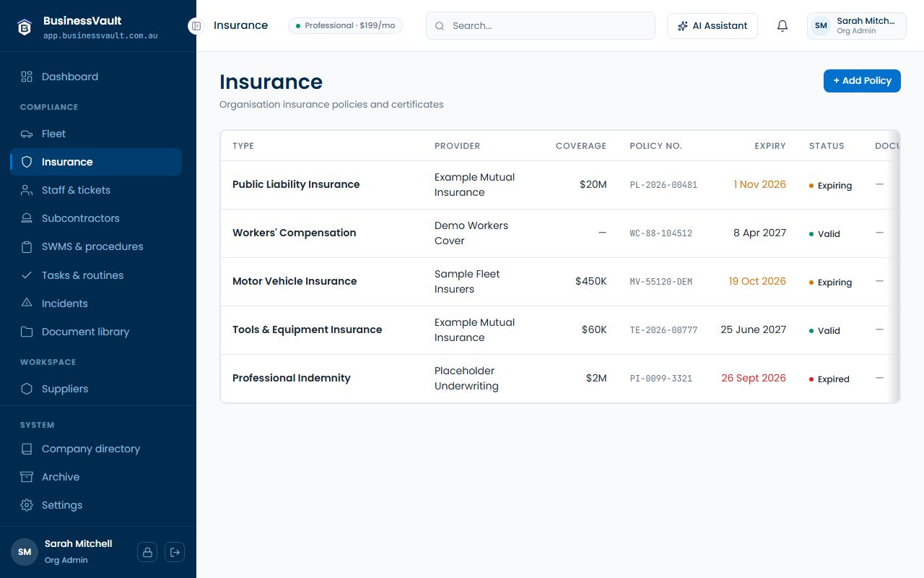Click the Document library folder icon
The width and height of the screenshot is (924, 578).
coord(27,332)
